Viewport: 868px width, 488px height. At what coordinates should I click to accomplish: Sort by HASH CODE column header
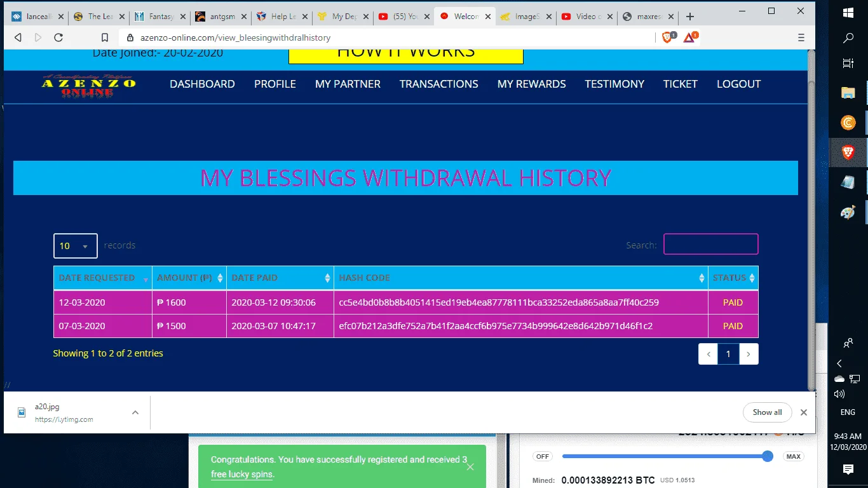521,278
